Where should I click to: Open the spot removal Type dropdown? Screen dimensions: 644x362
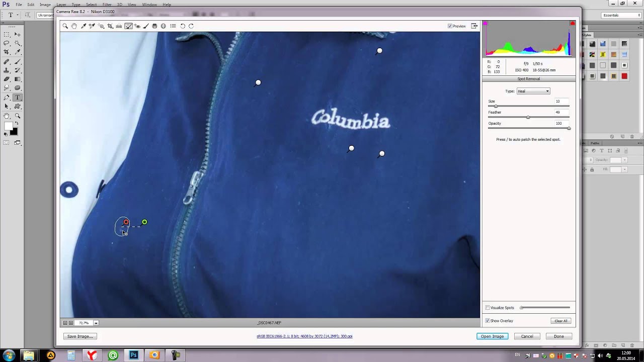pos(533,91)
